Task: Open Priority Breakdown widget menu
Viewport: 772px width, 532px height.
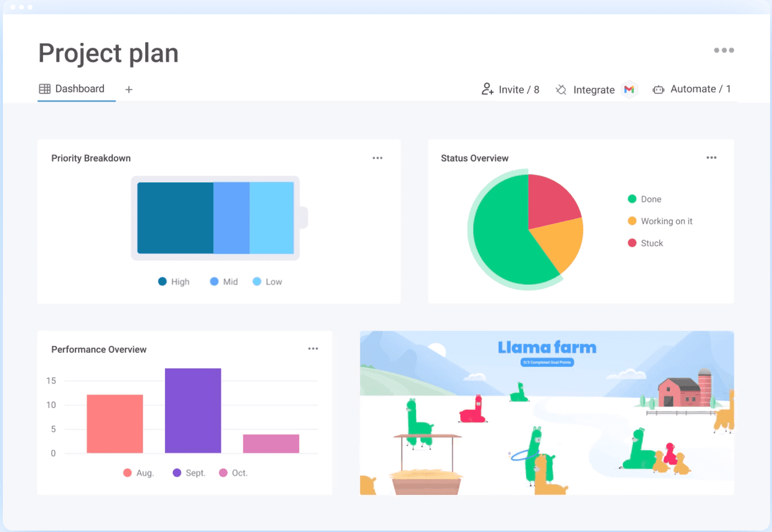Action: 377,158
